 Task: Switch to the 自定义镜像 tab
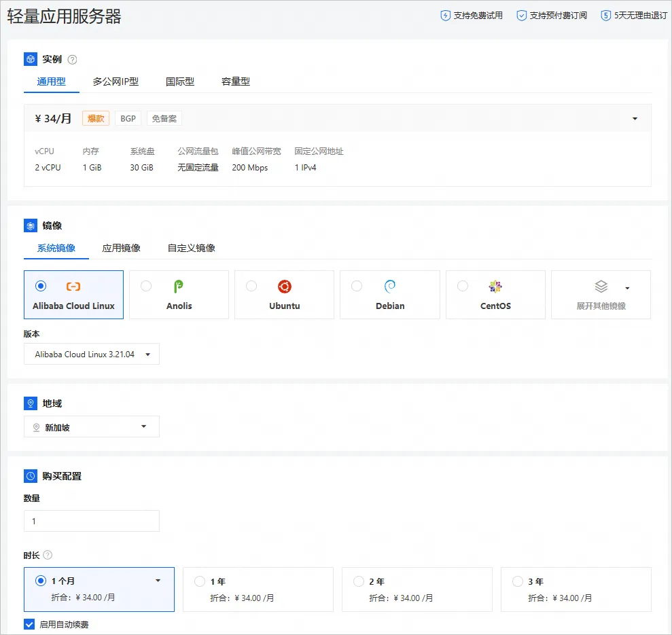[191, 248]
